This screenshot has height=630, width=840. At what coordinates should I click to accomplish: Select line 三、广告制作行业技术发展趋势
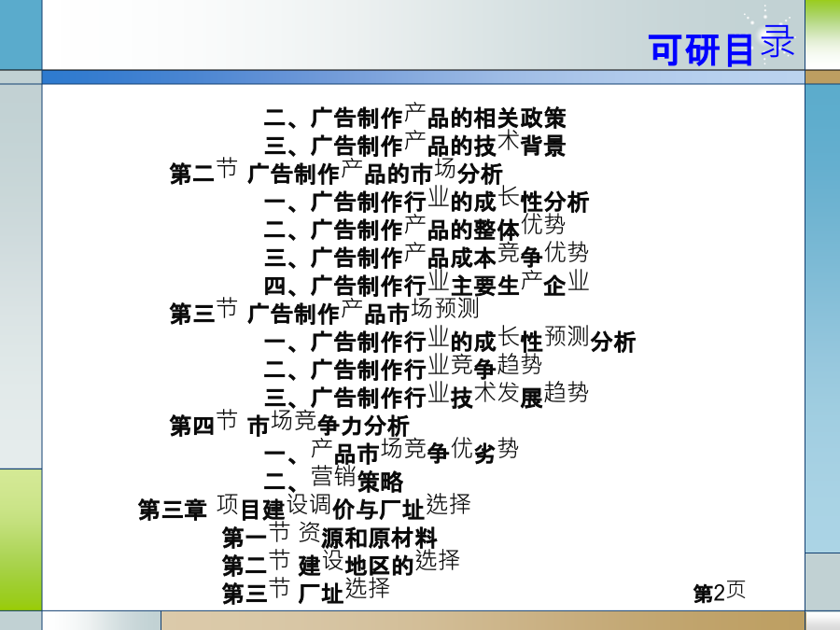tap(427, 396)
